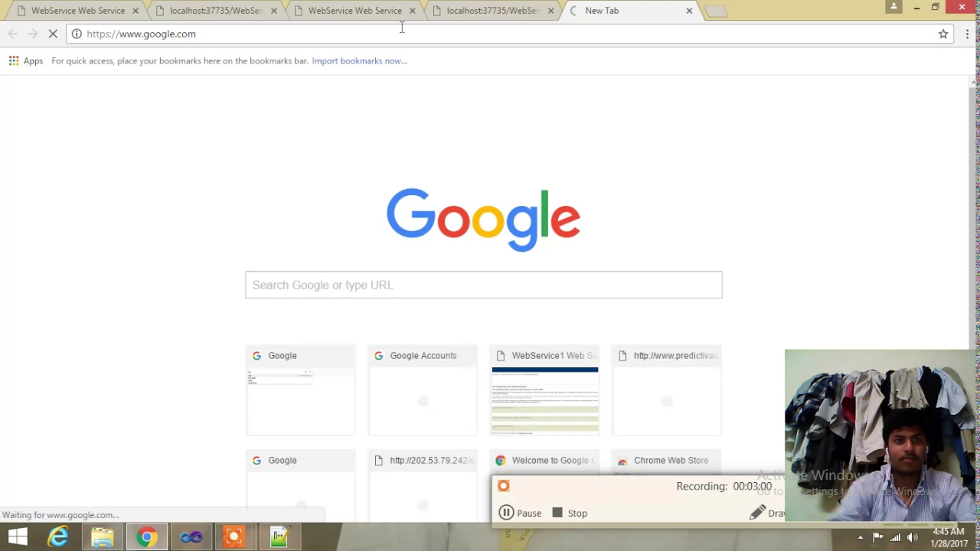Click the Chrome profile person icon

[893, 7]
